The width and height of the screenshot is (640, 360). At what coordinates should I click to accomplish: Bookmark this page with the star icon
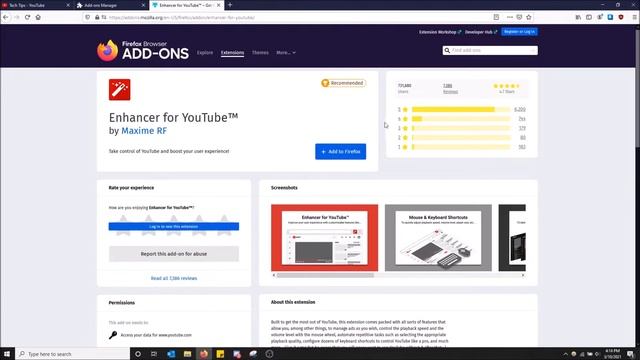coord(529,17)
